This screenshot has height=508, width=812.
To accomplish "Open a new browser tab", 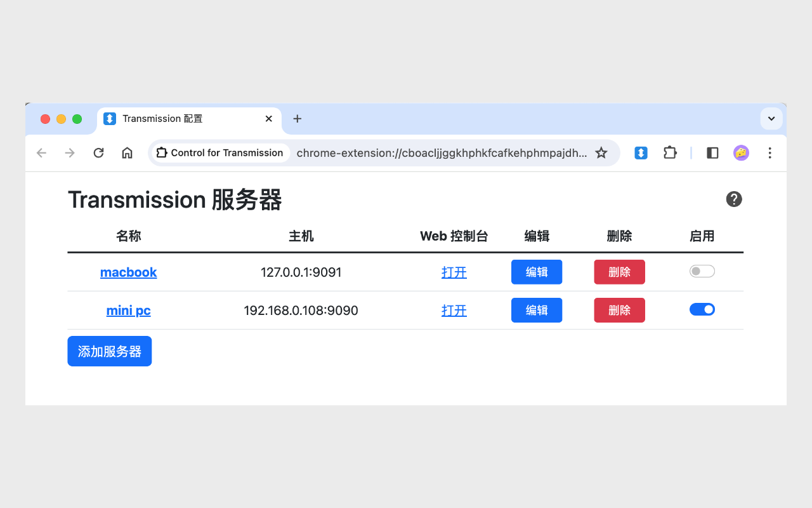I will pos(297,119).
